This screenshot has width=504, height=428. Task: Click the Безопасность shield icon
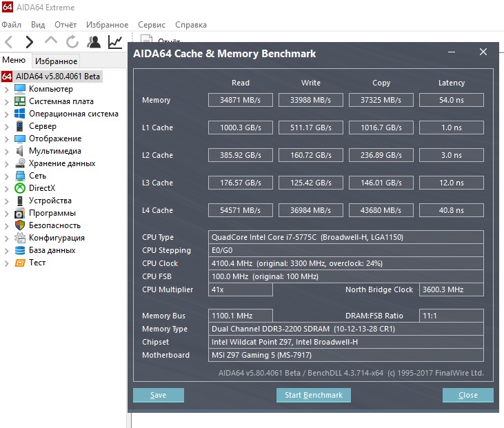coord(20,225)
